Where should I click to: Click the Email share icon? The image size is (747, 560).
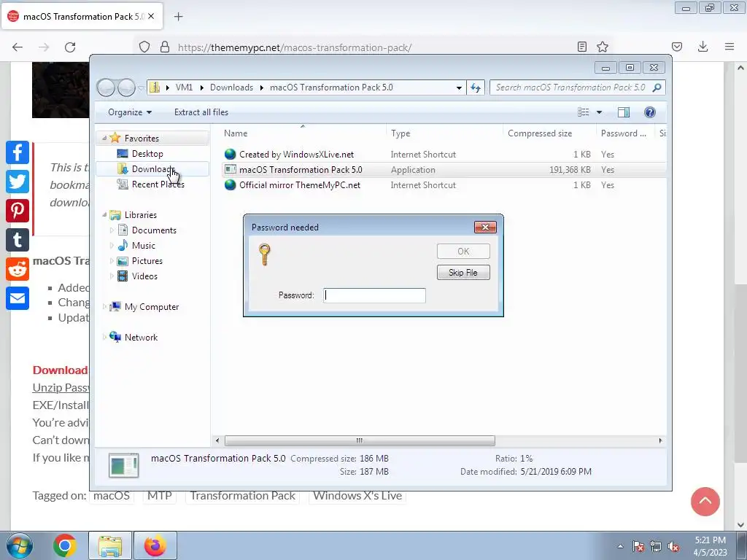coord(18,298)
